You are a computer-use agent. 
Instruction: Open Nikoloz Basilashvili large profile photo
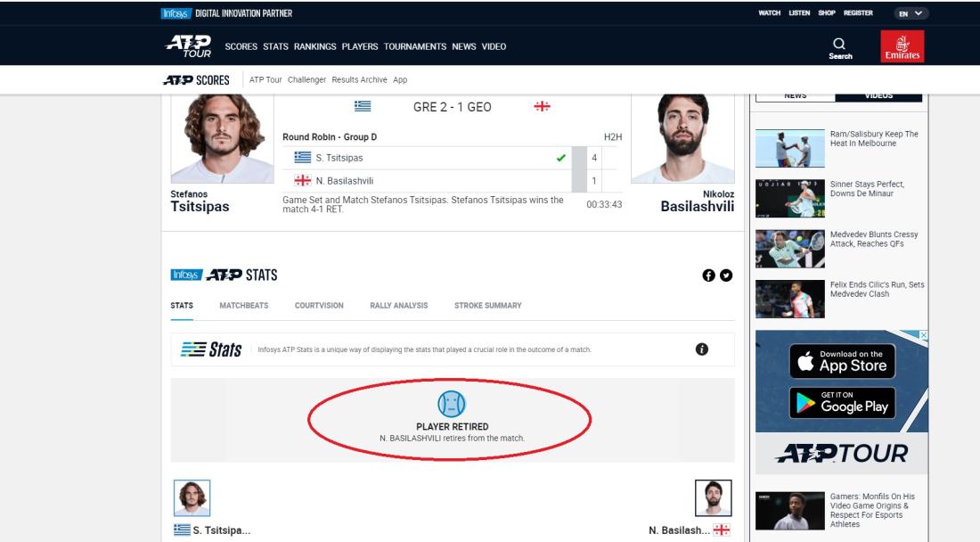click(682, 139)
